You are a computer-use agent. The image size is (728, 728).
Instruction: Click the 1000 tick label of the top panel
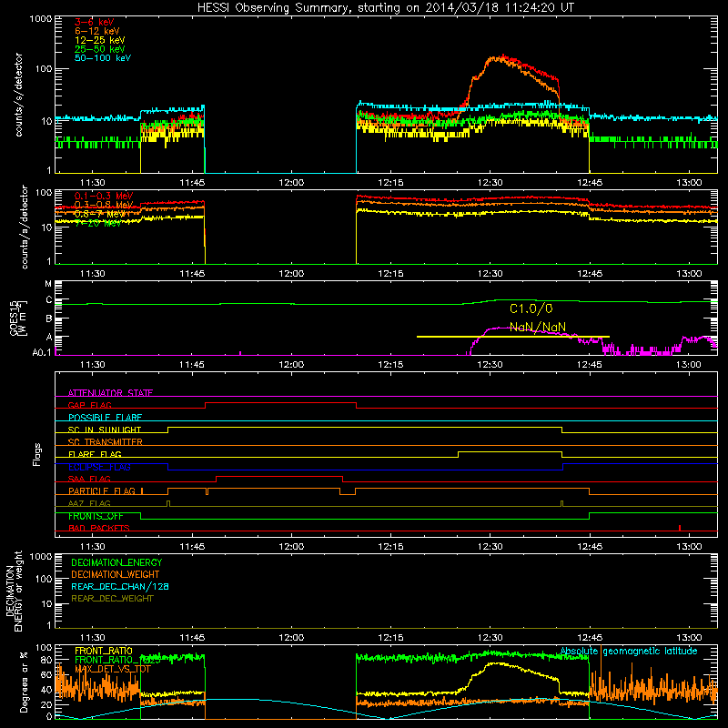[40, 19]
